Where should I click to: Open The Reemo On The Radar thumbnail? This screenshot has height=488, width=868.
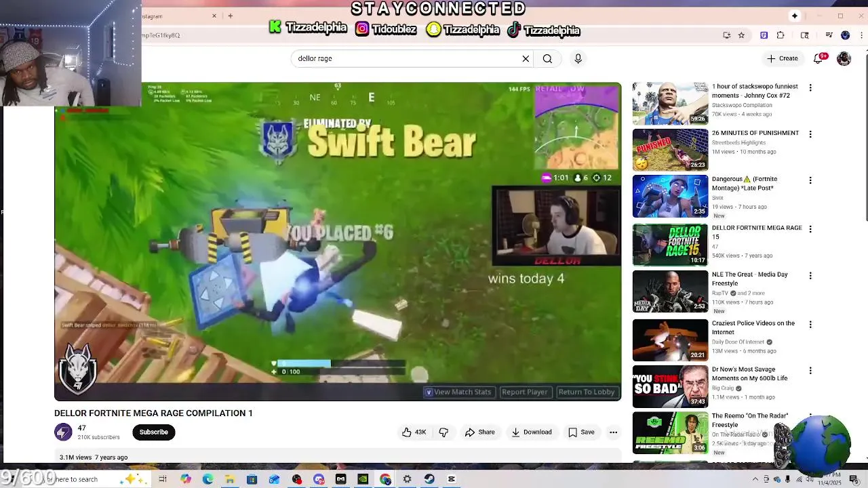click(x=670, y=432)
